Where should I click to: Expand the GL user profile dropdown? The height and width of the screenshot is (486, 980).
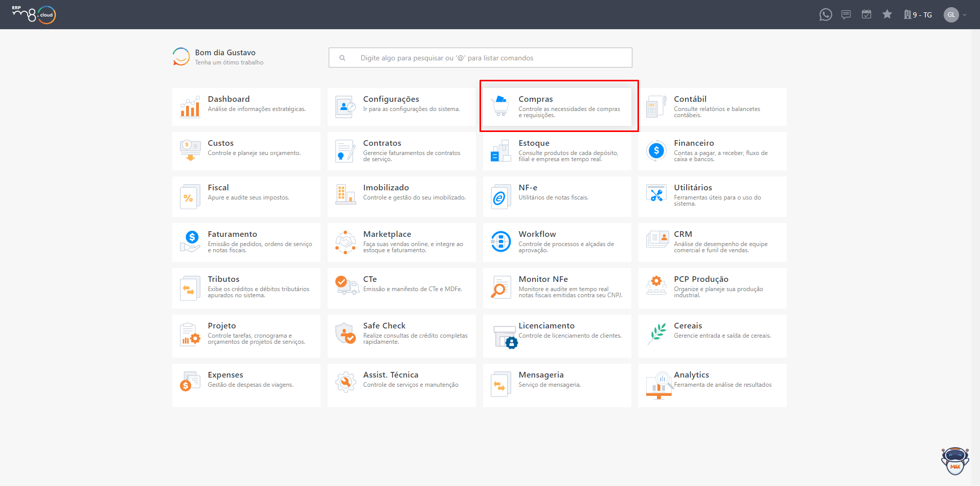pyautogui.click(x=955, y=15)
